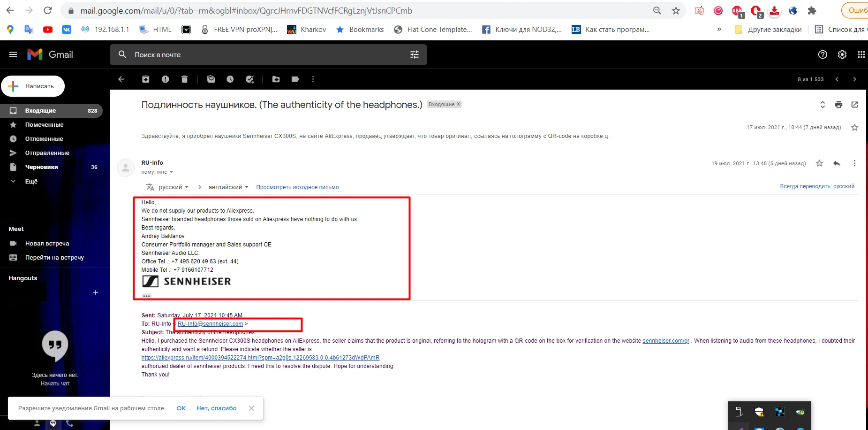Screen dimensions: 868x430
Task: Add email to Tasks
Action: point(250,79)
